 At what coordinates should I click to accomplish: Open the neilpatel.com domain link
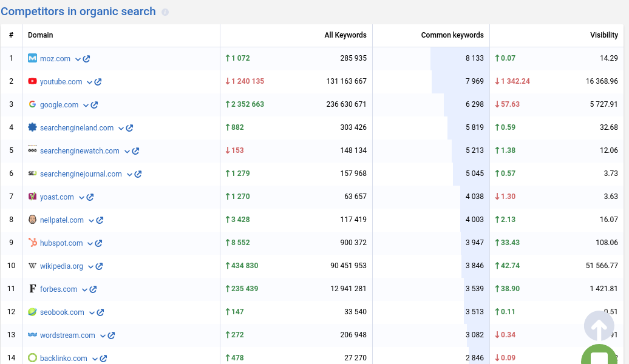pos(62,220)
